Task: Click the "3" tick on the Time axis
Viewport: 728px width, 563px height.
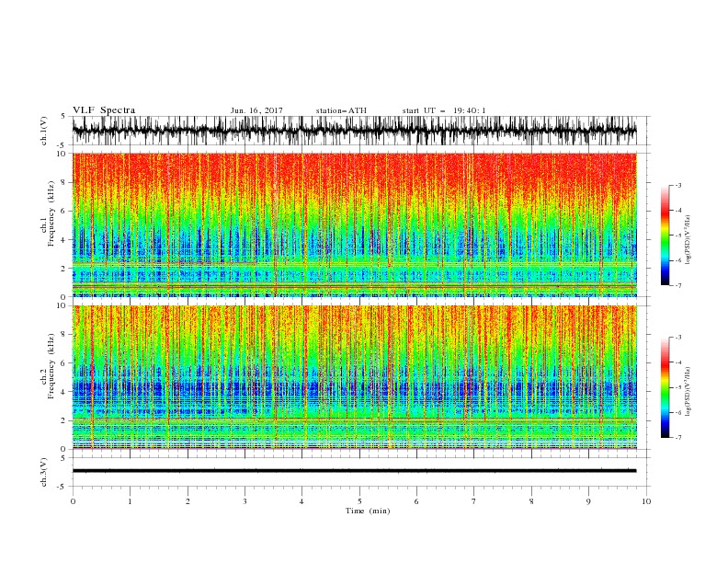Action: [245, 501]
